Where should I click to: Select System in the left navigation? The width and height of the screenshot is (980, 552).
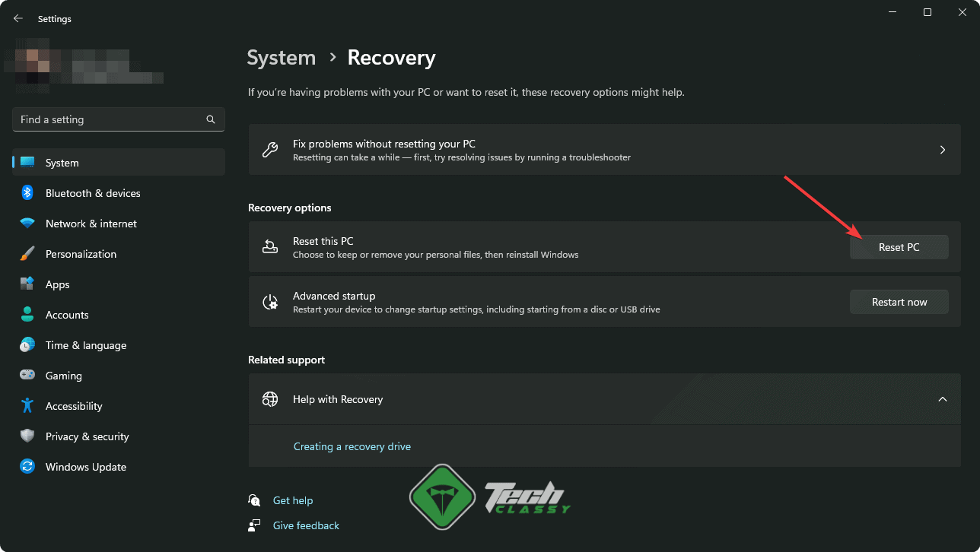click(x=62, y=162)
